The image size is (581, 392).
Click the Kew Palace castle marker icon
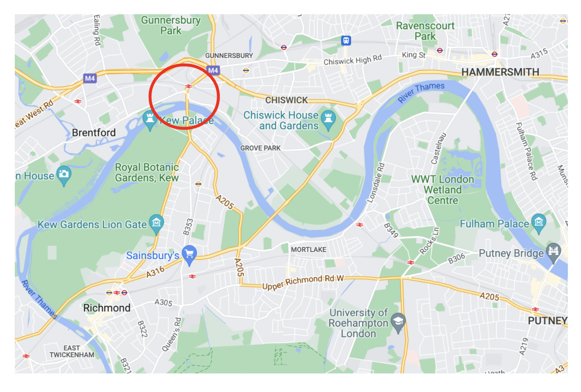click(150, 121)
